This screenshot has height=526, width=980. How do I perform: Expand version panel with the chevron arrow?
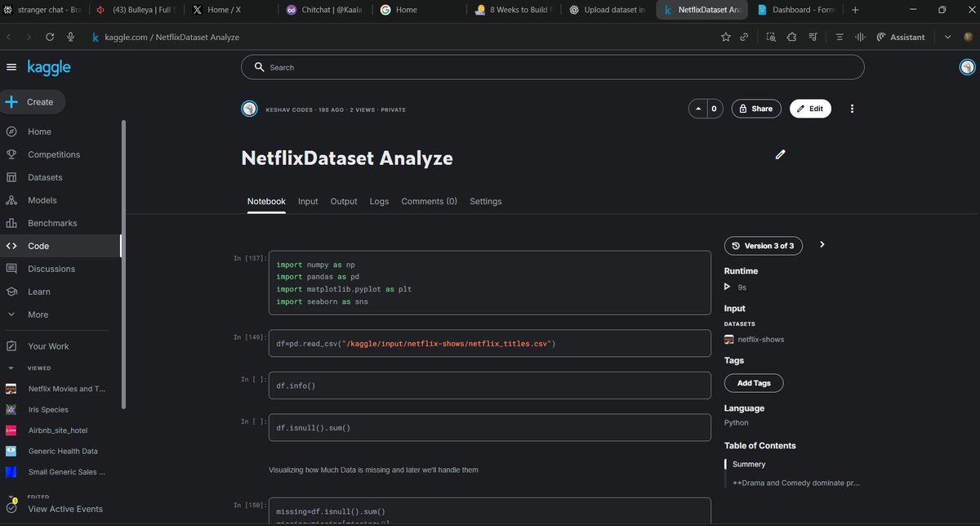tap(822, 244)
